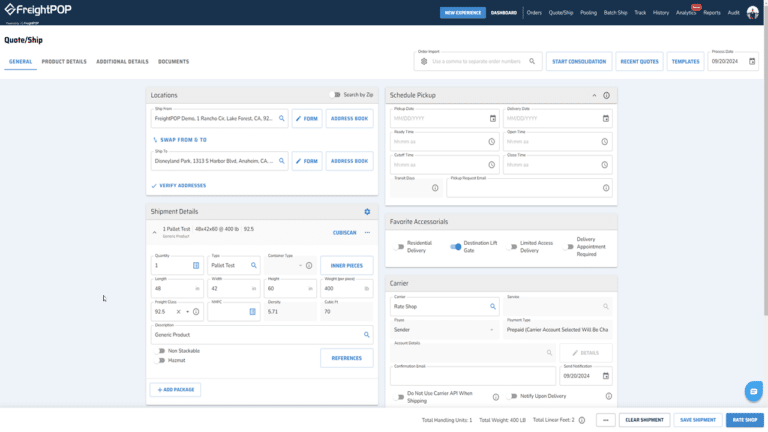Enable the Search by Zip toggle
Screen dimensions: 768x432
click(335, 95)
